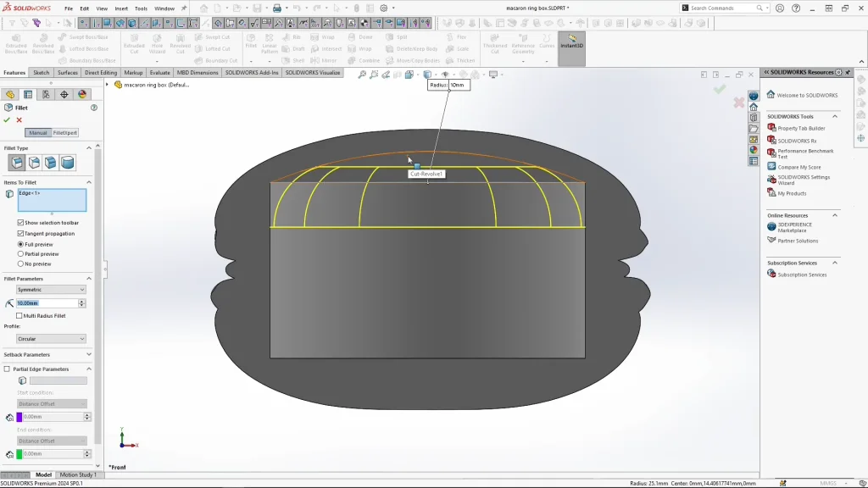Switch to FilletXpert mode
868x488 pixels.
click(x=65, y=133)
